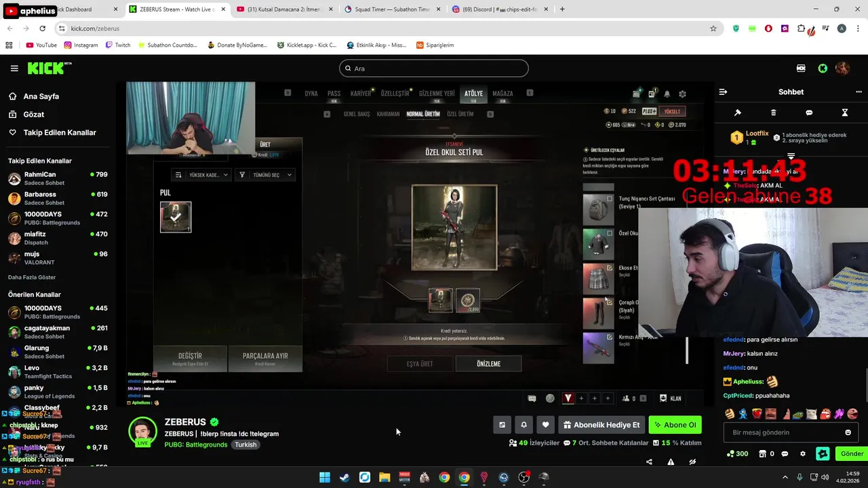
Task: Open the Instagram bookmark
Action: (81, 45)
